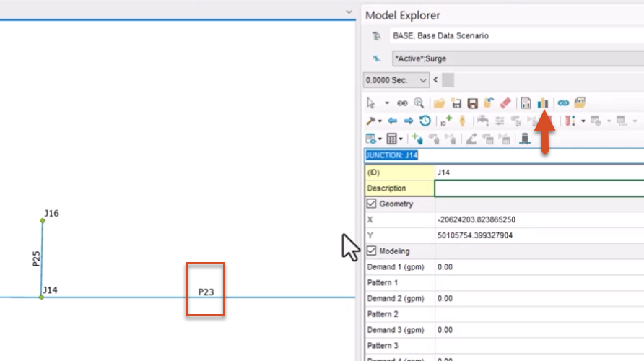This screenshot has height=361, width=644.
Task: Click the table with eye view icon
Action: click(370, 139)
